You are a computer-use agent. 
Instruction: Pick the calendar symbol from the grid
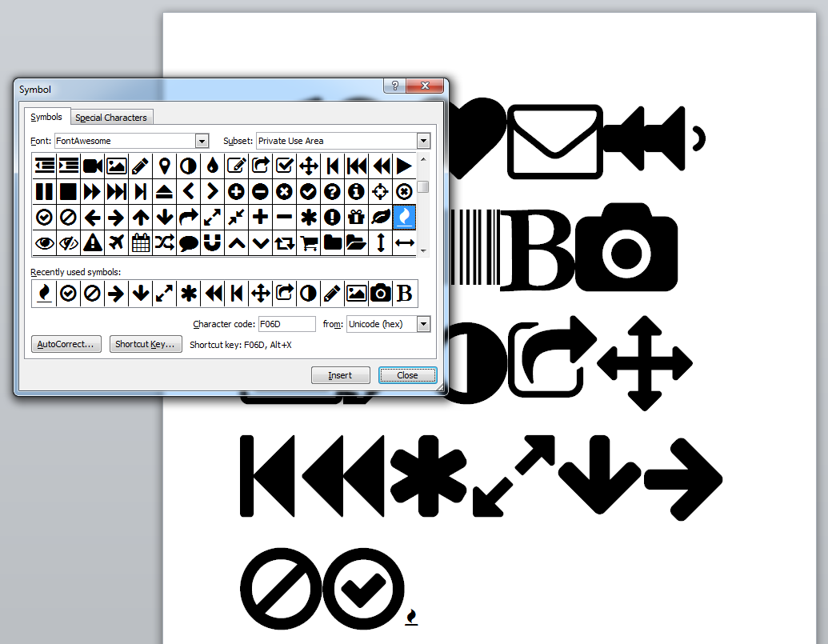point(140,242)
